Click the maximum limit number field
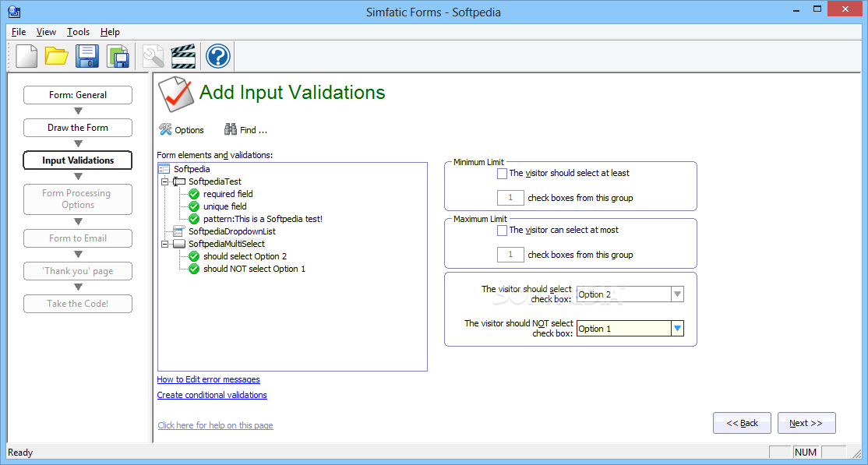Image resolution: width=868 pixels, height=465 pixels. tap(510, 255)
